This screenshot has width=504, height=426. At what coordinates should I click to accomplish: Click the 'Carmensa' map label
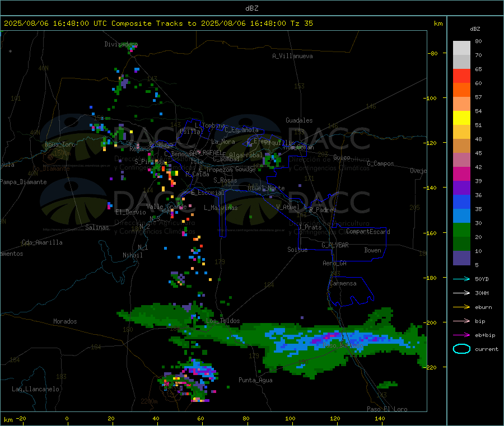coord(343,283)
